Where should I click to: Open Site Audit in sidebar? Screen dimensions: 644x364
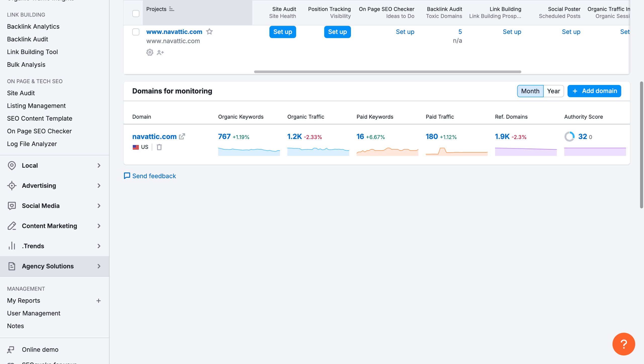pyautogui.click(x=21, y=93)
